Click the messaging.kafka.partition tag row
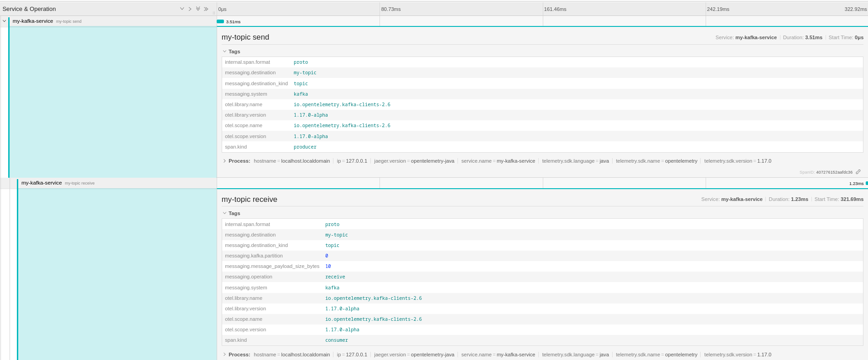The width and height of the screenshot is (868, 360). tap(254, 256)
